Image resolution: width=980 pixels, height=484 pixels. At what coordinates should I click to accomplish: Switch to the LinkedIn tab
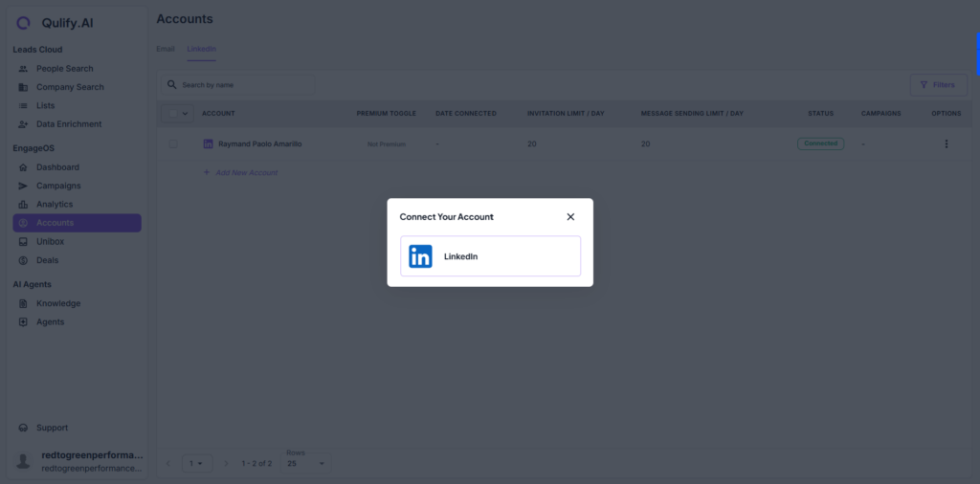tap(201, 49)
